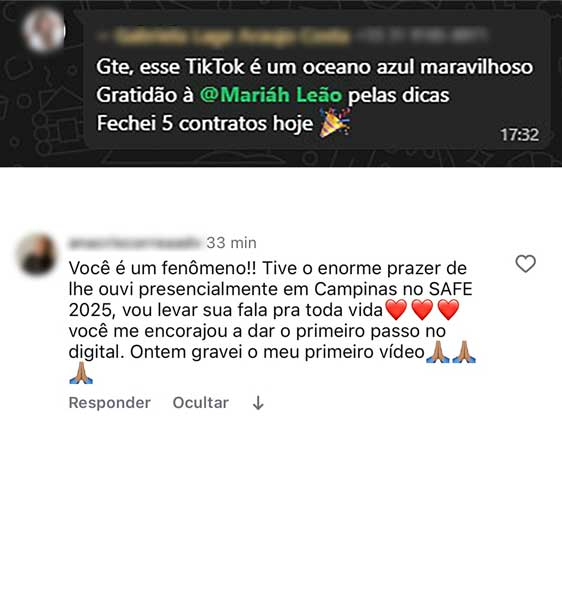Open the blurred WhatsApp sender avatar

43,31
